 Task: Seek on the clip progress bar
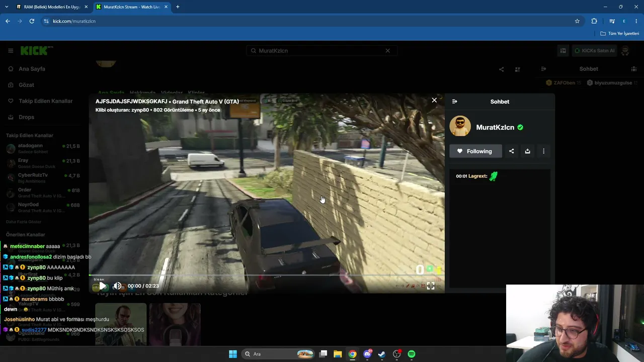pos(267,275)
